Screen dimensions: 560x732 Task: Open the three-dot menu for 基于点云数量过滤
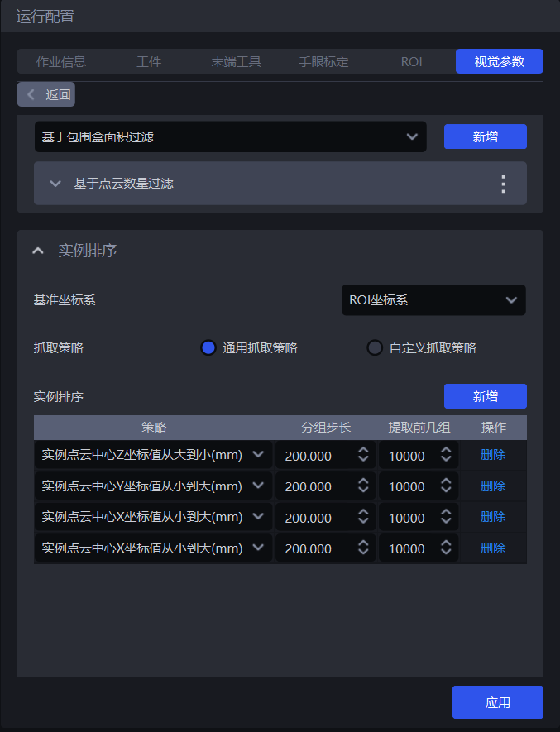click(x=503, y=184)
